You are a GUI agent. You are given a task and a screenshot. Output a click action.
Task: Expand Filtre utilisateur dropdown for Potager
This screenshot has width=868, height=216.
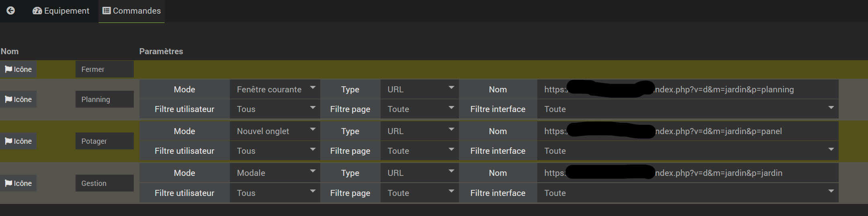point(275,151)
